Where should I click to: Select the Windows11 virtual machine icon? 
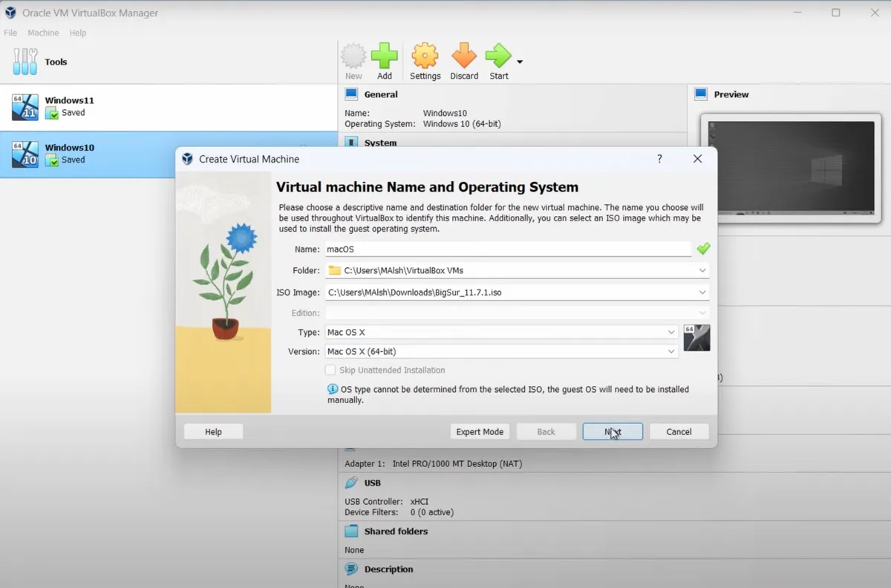click(x=25, y=107)
